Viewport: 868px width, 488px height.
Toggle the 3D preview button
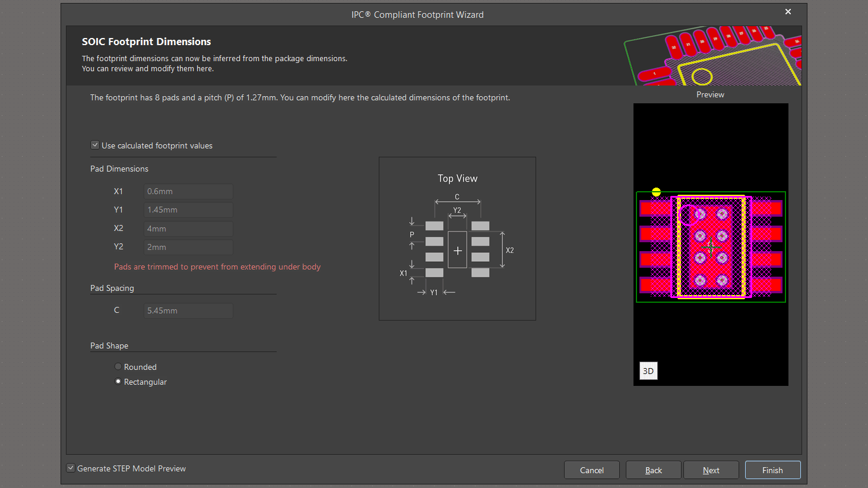648,371
